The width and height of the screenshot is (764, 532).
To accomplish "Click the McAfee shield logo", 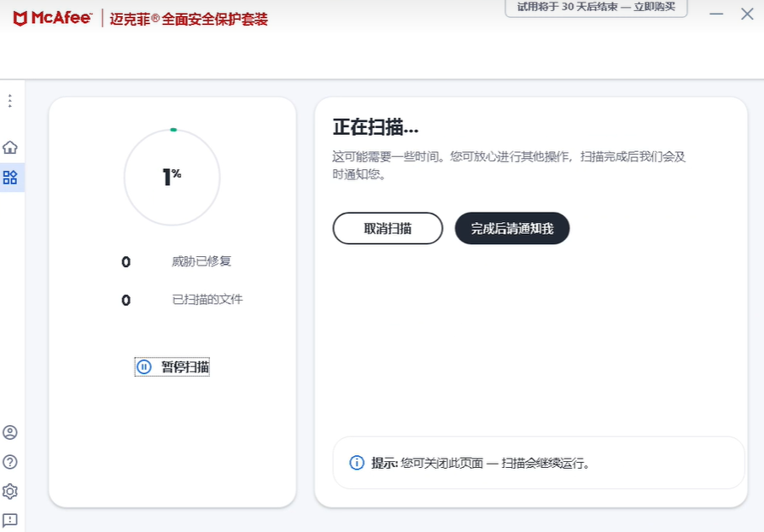I will point(20,19).
